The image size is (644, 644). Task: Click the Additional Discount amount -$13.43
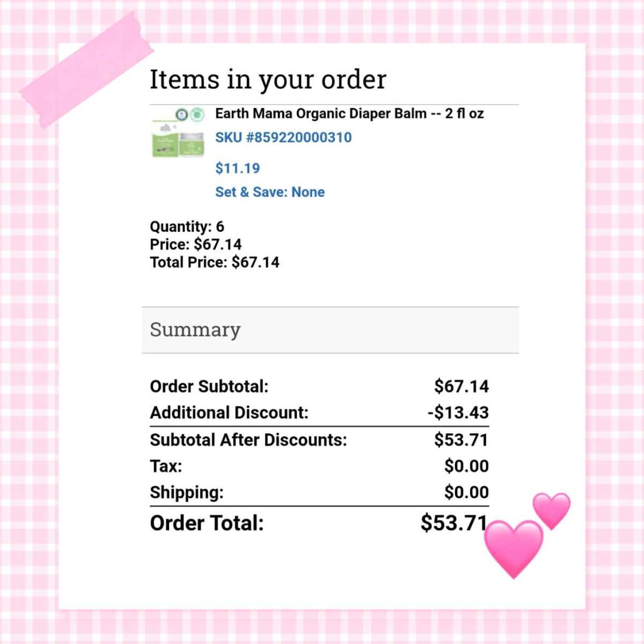point(458,413)
